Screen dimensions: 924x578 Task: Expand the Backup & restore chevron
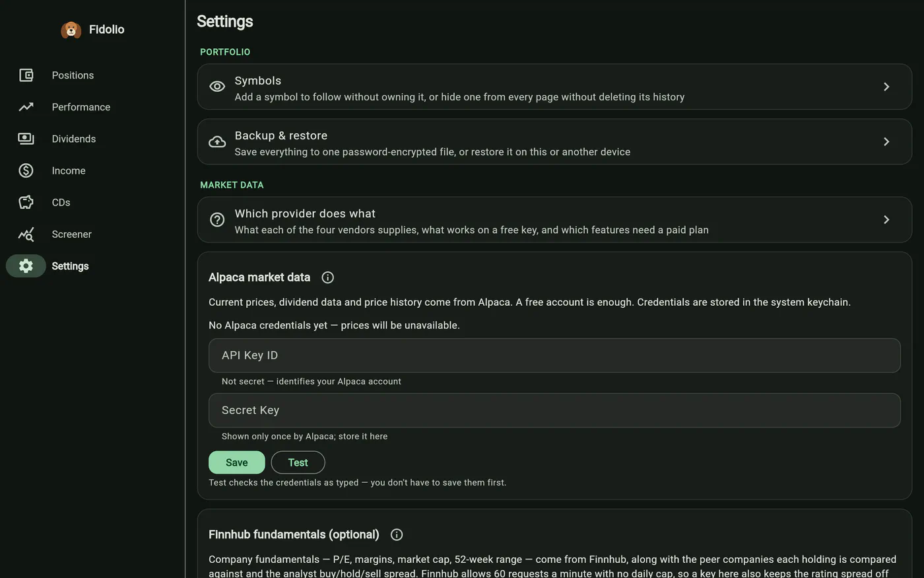(x=886, y=141)
